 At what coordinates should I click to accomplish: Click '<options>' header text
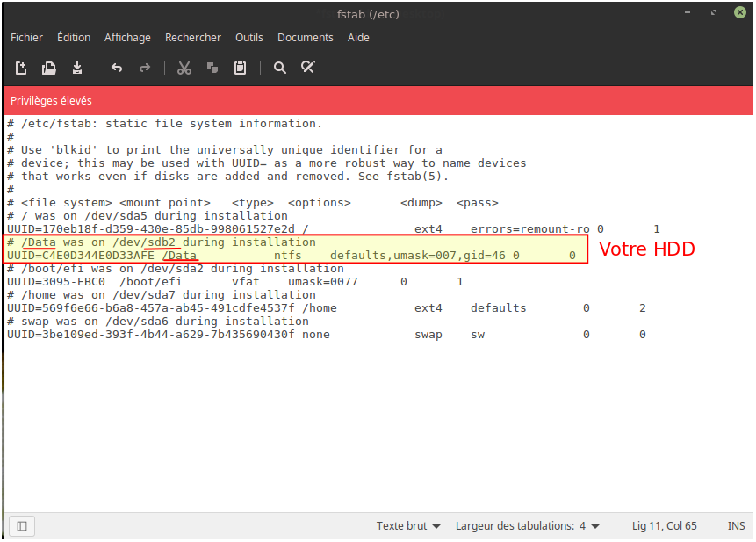coord(320,203)
